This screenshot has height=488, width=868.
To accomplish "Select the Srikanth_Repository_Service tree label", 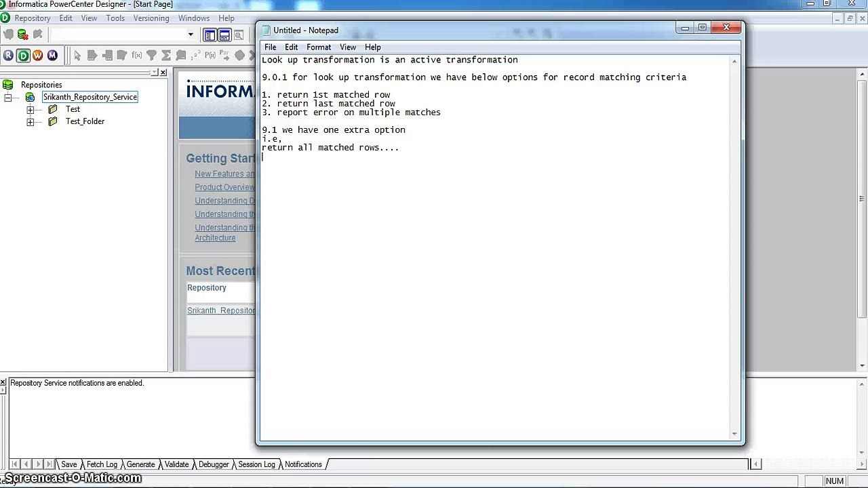I will coord(90,97).
